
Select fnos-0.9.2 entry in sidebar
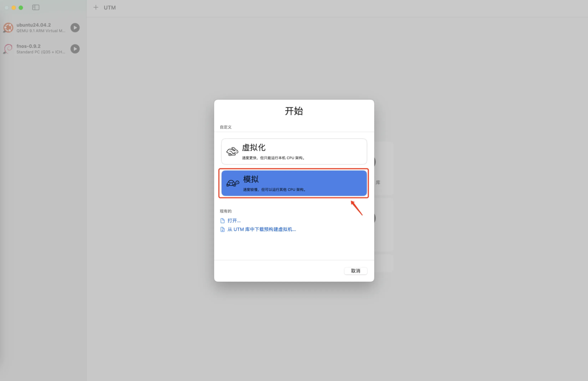(42, 49)
